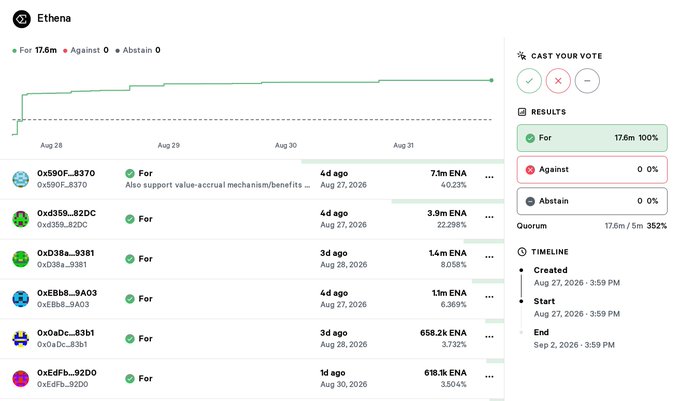Open avatar of voter 0x590F...8370
Viewport: 680px width, 401px height.
[x=20, y=179]
